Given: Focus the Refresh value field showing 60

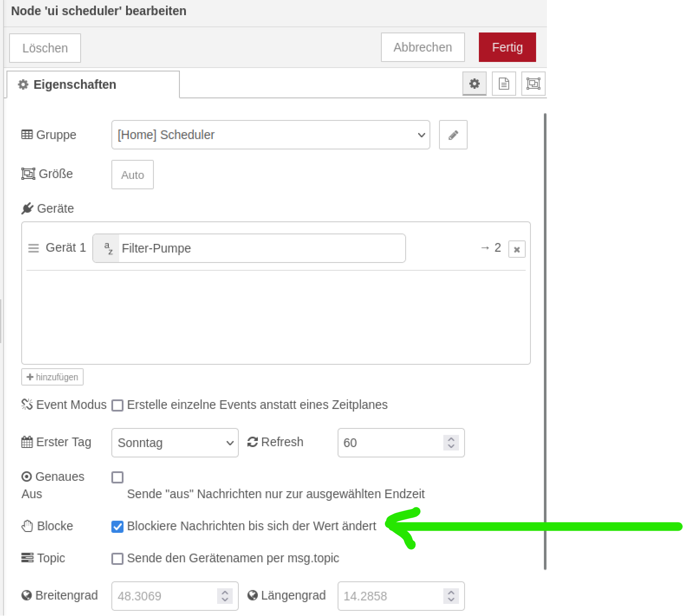Looking at the screenshot, I should point(401,443).
